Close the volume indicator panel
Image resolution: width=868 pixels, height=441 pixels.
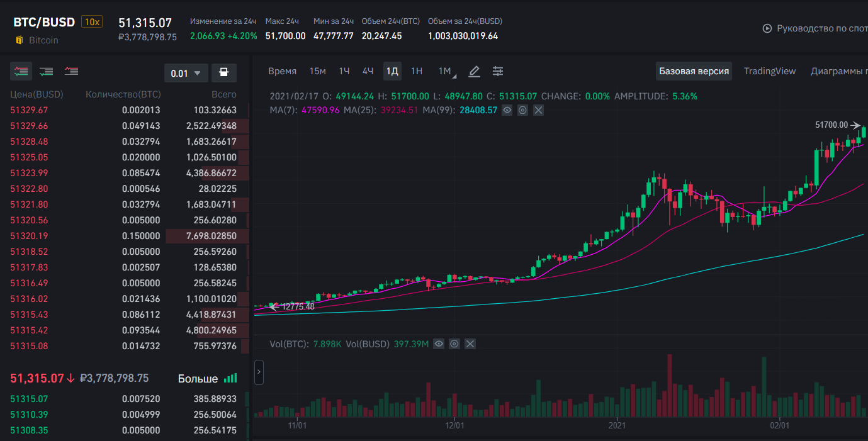coord(470,343)
